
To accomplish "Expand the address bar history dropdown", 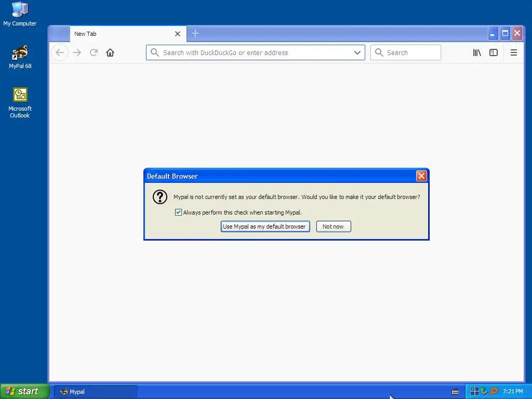I will tap(357, 52).
